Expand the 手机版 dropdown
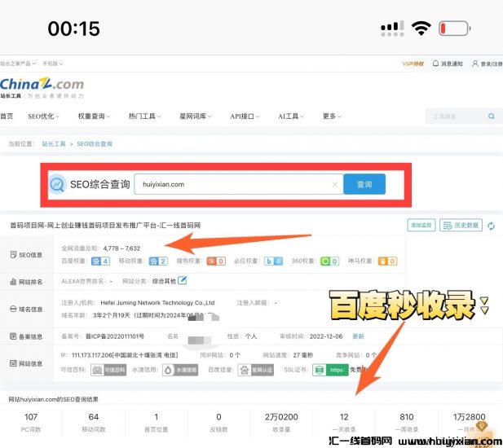This screenshot has height=448, width=503. pos(53,64)
